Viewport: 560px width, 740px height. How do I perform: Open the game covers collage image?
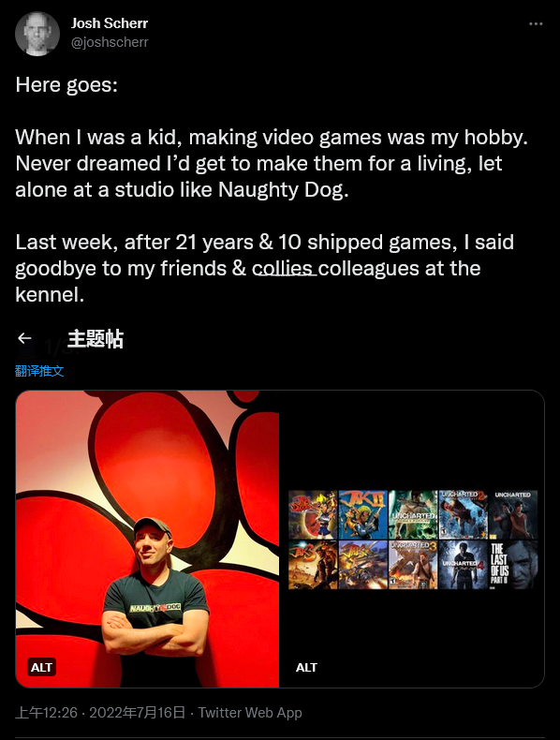412,539
